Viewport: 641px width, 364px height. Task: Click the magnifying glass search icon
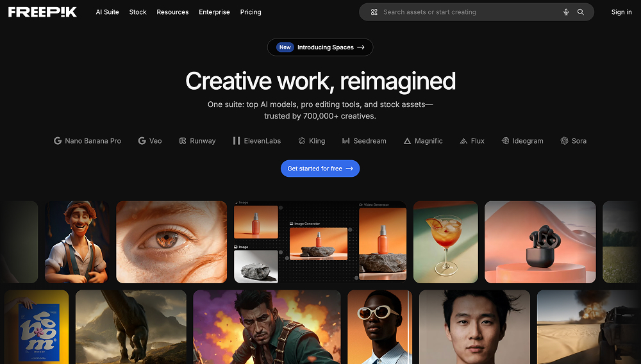581,12
